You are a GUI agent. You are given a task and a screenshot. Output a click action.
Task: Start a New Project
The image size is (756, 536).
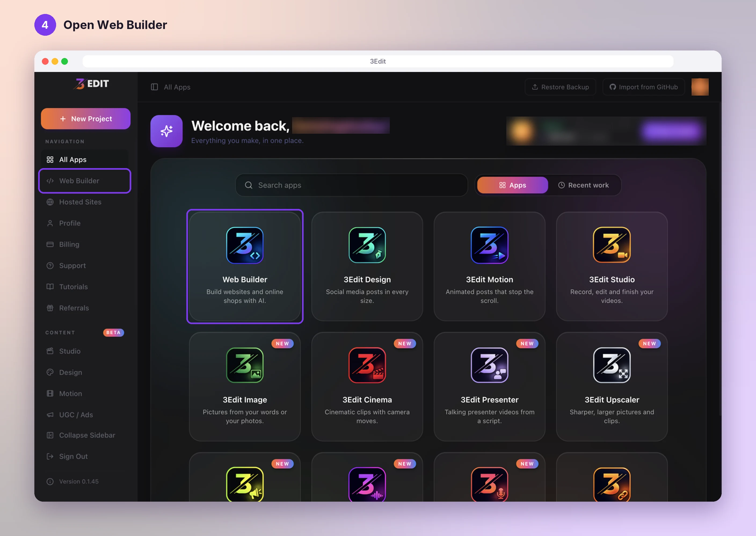[85, 118]
